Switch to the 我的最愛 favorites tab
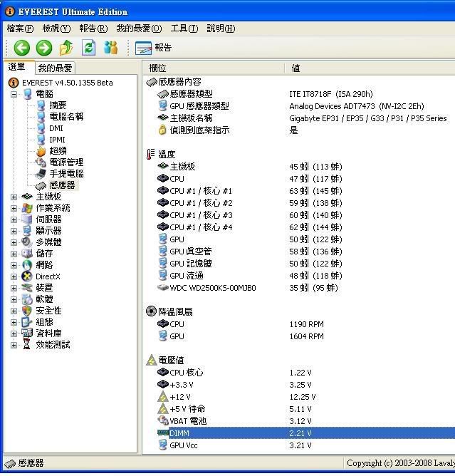Image resolution: width=455 pixels, height=476 pixels. 55,68
